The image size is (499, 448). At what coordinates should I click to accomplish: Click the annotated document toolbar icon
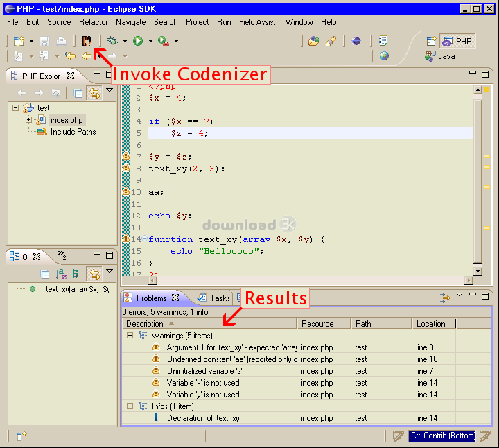point(383,41)
